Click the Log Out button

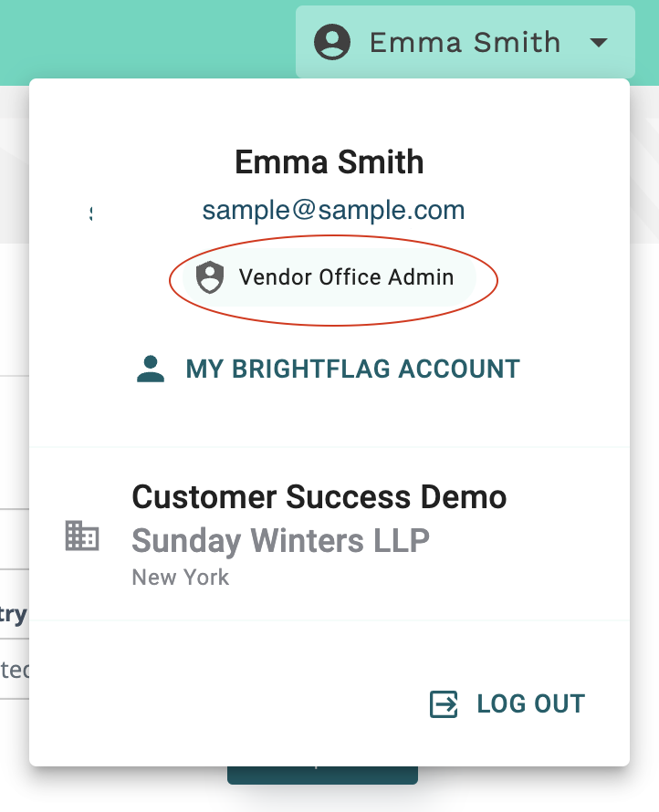click(507, 703)
